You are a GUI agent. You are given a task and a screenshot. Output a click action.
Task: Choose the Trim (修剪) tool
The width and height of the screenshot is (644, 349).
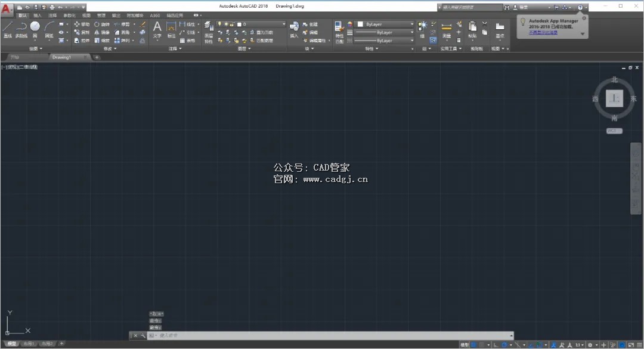click(x=122, y=24)
